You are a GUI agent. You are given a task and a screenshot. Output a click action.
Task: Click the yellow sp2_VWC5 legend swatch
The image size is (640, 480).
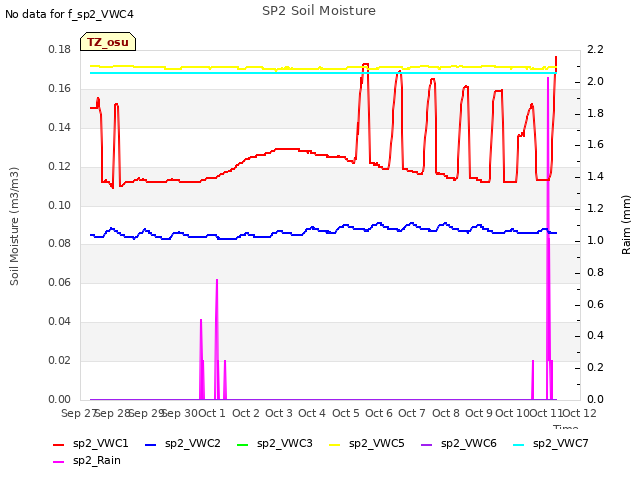(335, 444)
